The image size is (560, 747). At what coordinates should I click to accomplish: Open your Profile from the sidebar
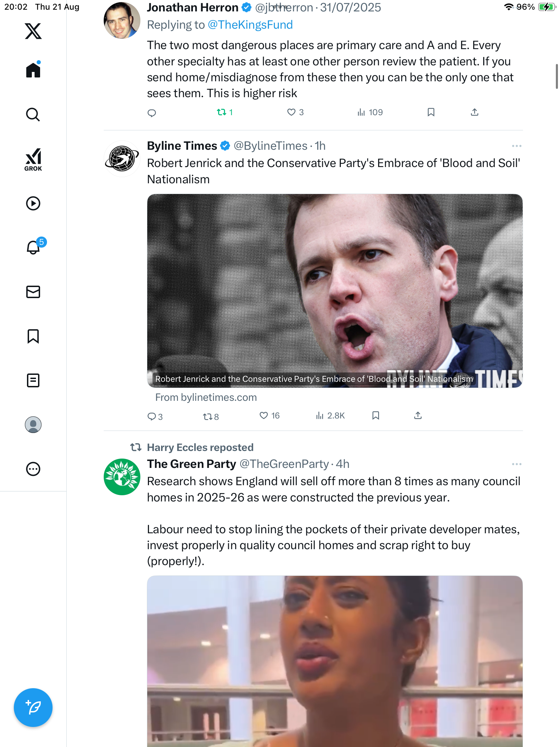[33, 425]
